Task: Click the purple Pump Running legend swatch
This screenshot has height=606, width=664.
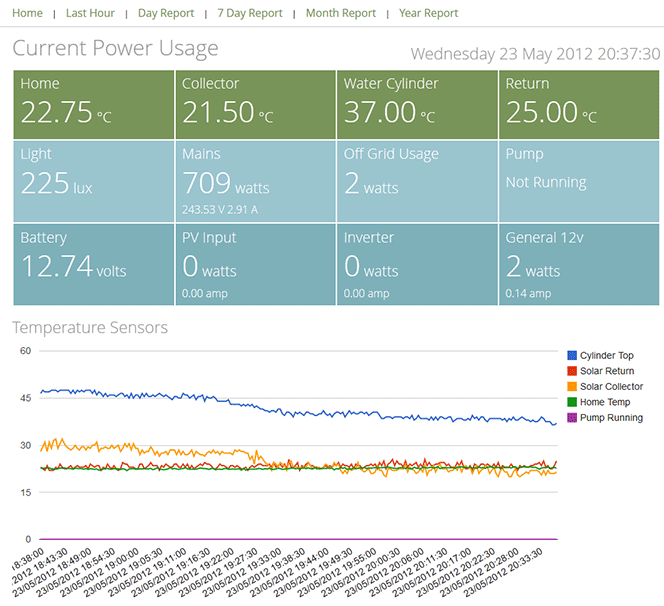Action: [x=572, y=418]
